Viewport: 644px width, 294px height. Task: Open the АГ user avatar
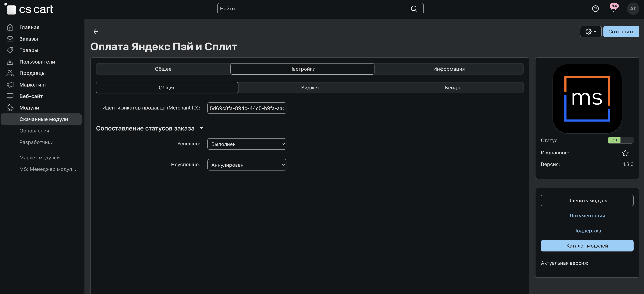pyautogui.click(x=633, y=9)
